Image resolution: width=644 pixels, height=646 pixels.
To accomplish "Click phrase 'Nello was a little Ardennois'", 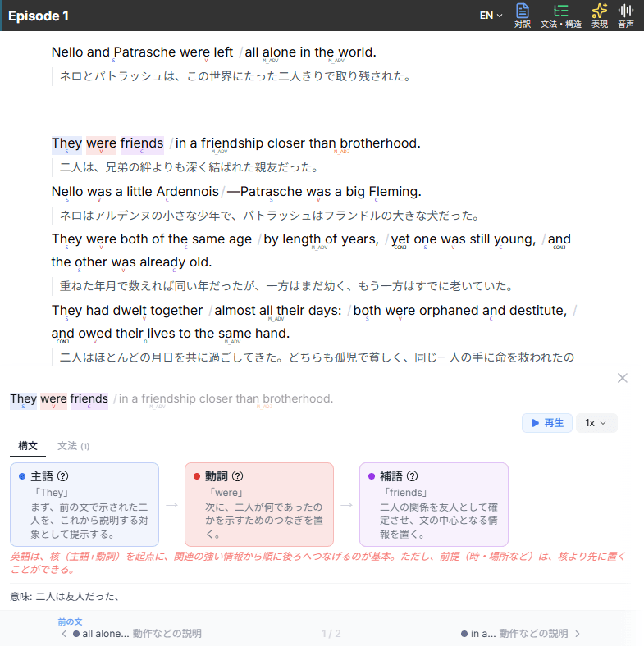I will click(135, 192).
